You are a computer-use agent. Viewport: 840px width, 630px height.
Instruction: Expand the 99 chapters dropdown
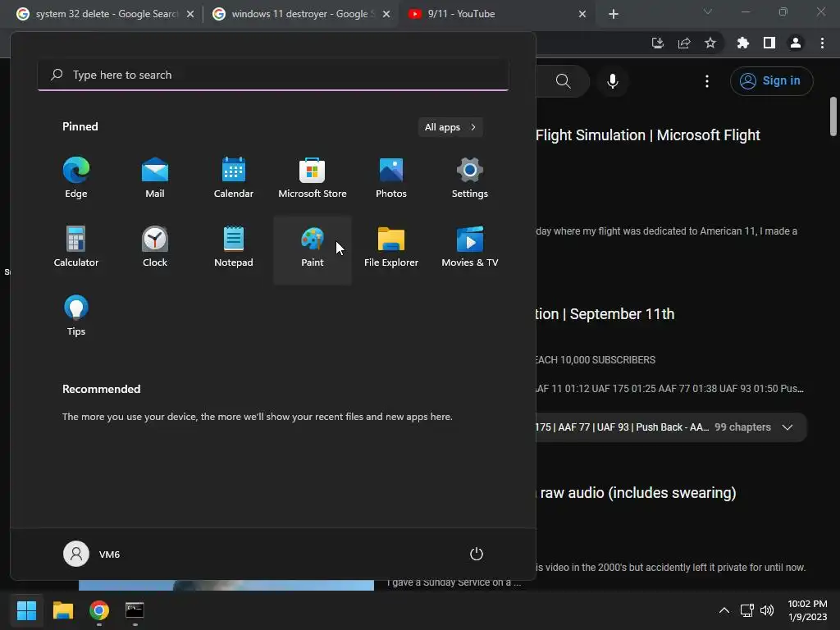click(787, 427)
